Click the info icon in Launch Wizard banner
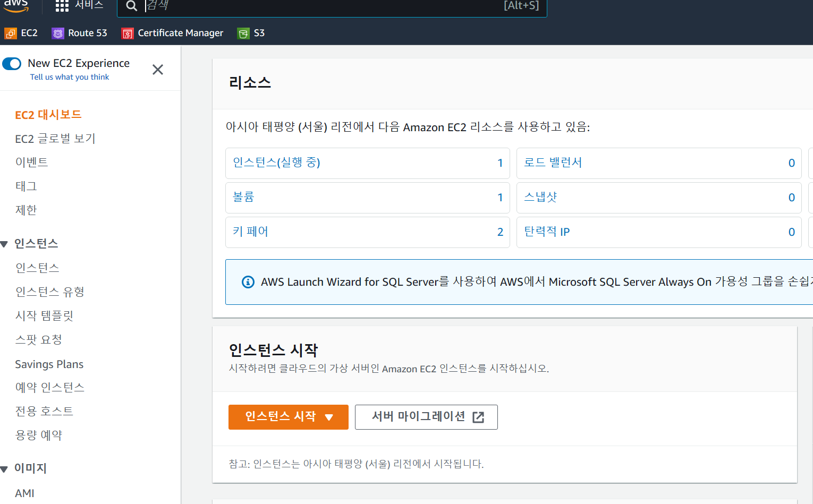Image resolution: width=813 pixels, height=504 pixels. click(x=248, y=282)
